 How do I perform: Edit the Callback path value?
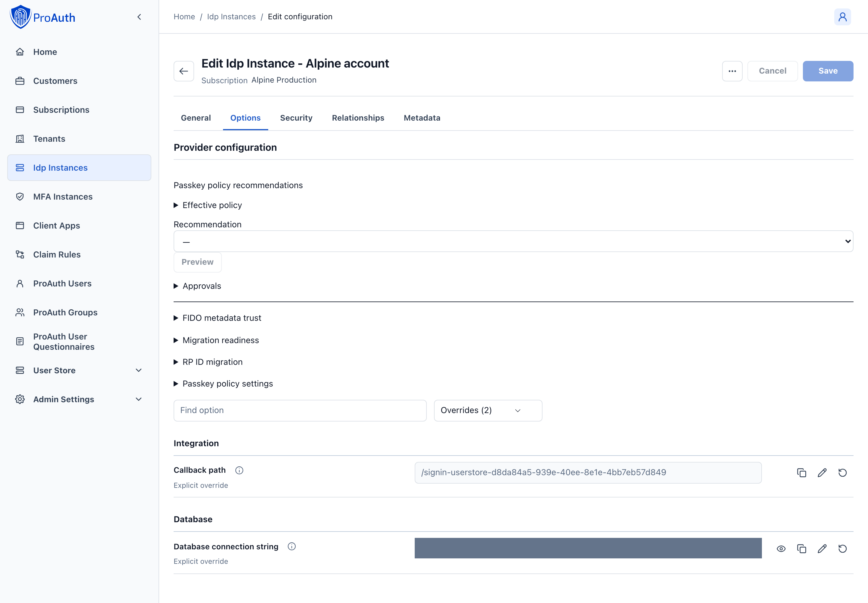822,473
